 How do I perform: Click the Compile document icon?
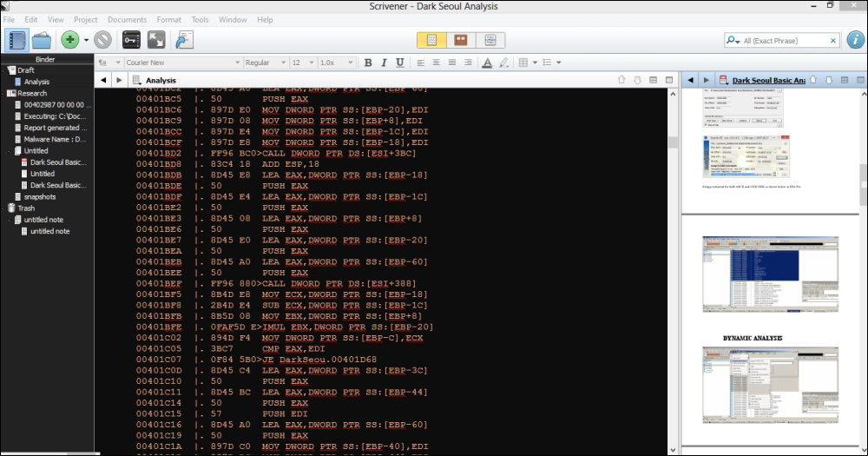184,40
